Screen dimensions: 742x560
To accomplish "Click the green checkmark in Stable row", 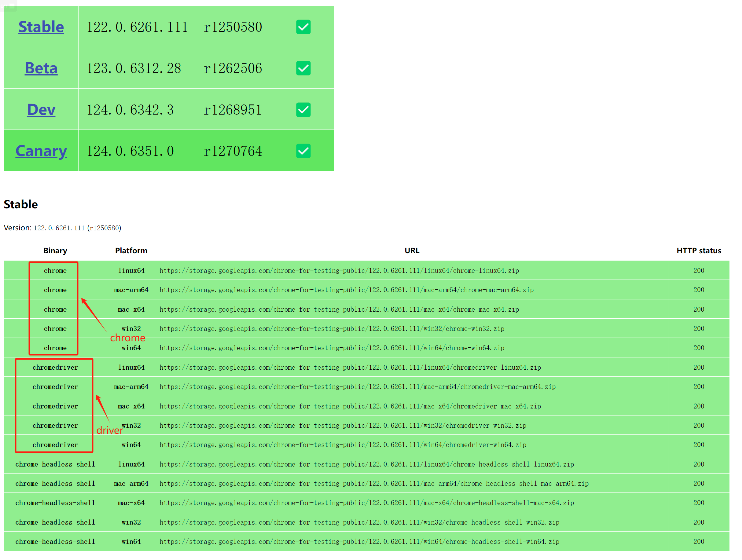I will point(303,27).
